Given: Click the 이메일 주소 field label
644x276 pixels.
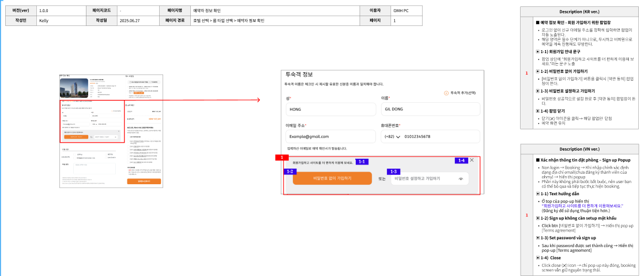Looking at the screenshot, I should tap(296, 125).
